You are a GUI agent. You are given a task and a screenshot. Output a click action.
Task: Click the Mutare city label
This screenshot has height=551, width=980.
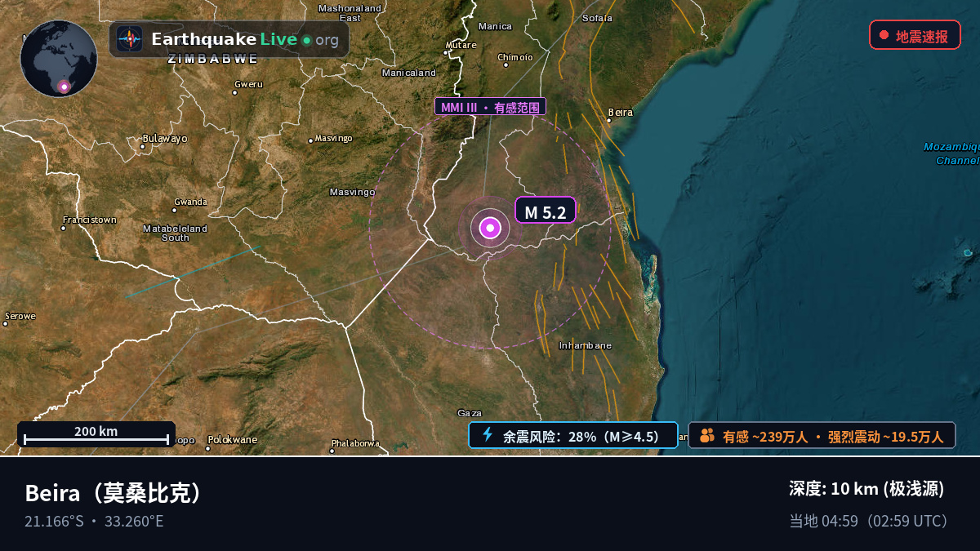461,45
